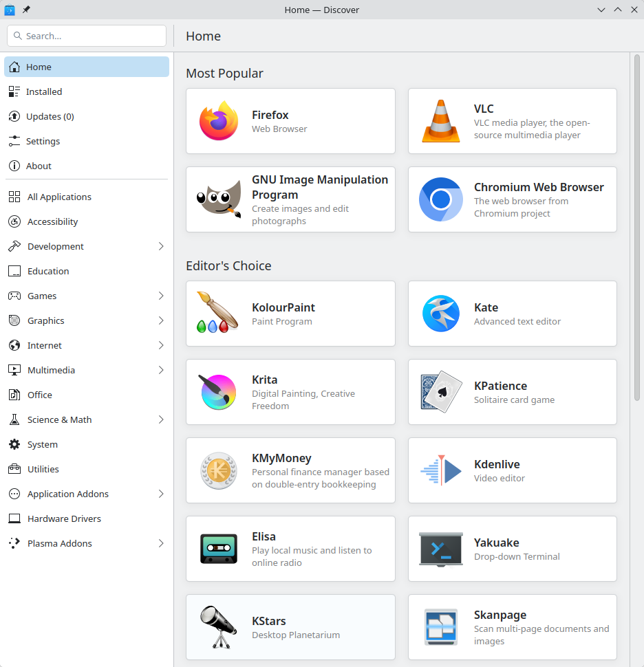This screenshot has height=667, width=644.
Task: Click the Elisa cassette icon
Action: coord(219,549)
